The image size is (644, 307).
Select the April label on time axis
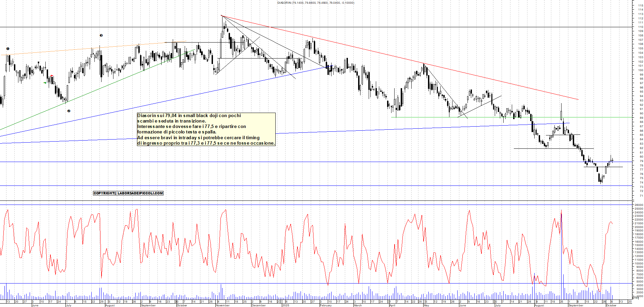click(x=392, y=305)
